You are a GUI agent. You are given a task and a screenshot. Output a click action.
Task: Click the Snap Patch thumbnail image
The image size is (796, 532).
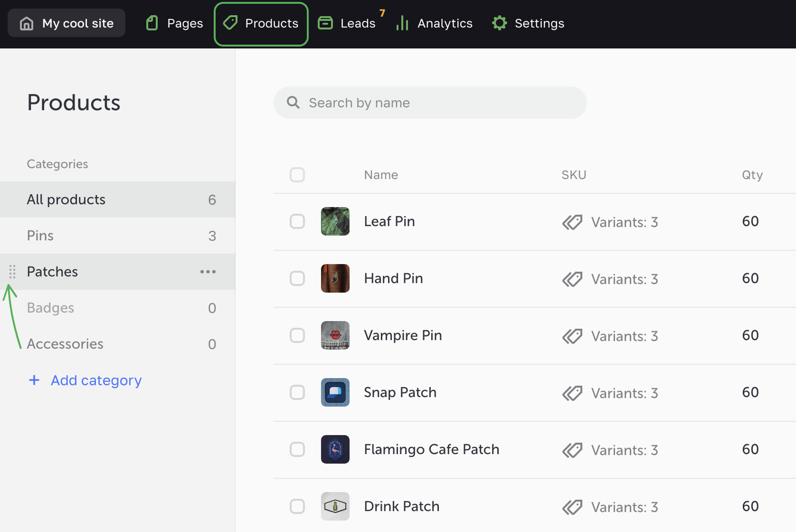pos(335,392)
